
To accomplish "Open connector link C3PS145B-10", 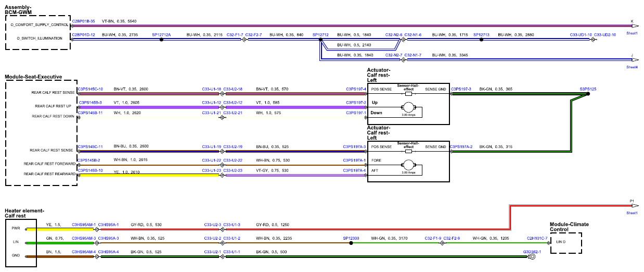I will 91,170.
